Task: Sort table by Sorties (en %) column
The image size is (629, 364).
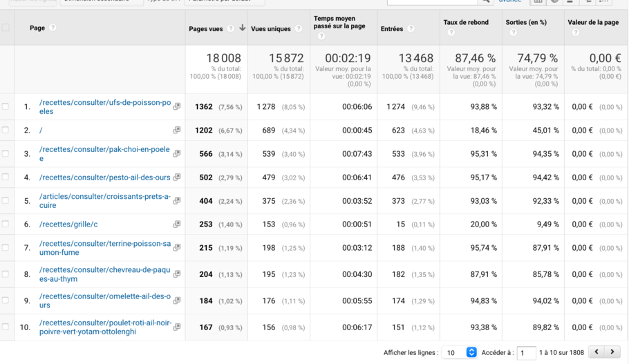Action: pyautogui.click(x=525, y=23)
